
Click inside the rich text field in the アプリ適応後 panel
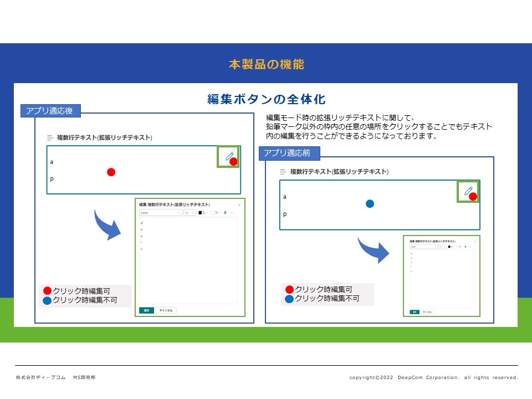[x=139, y=177]
